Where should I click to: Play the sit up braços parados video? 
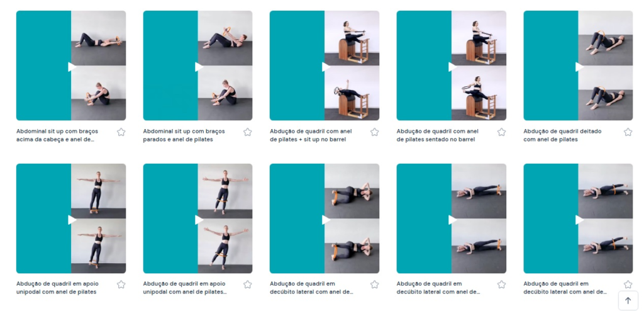(199, 67)
